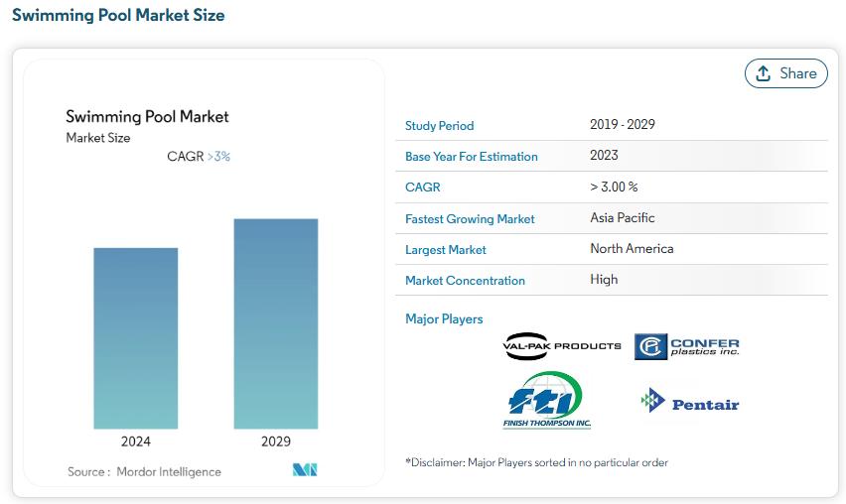Click the Confer Plastics Inc. logo

(x=687, y=346)
